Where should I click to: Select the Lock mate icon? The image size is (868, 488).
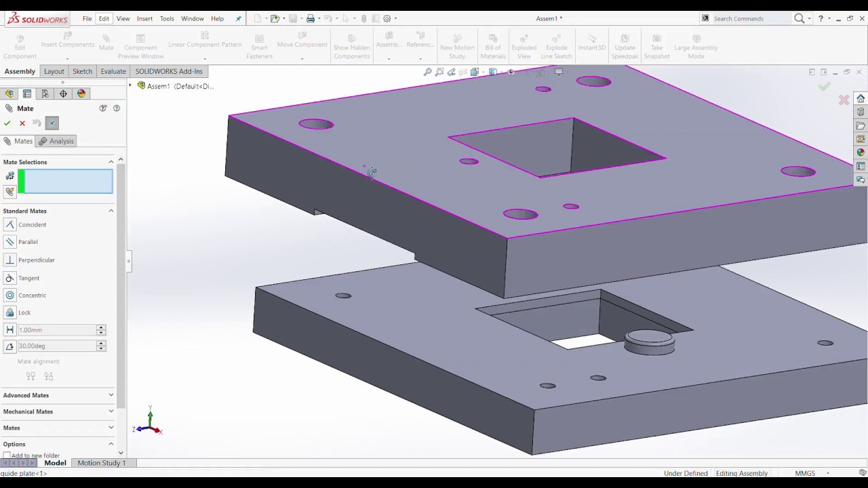[x=9, y=312]
